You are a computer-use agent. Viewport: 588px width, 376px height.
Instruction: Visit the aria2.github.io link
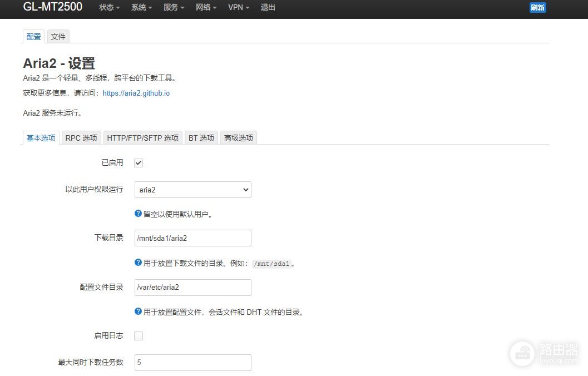point(136,93)
